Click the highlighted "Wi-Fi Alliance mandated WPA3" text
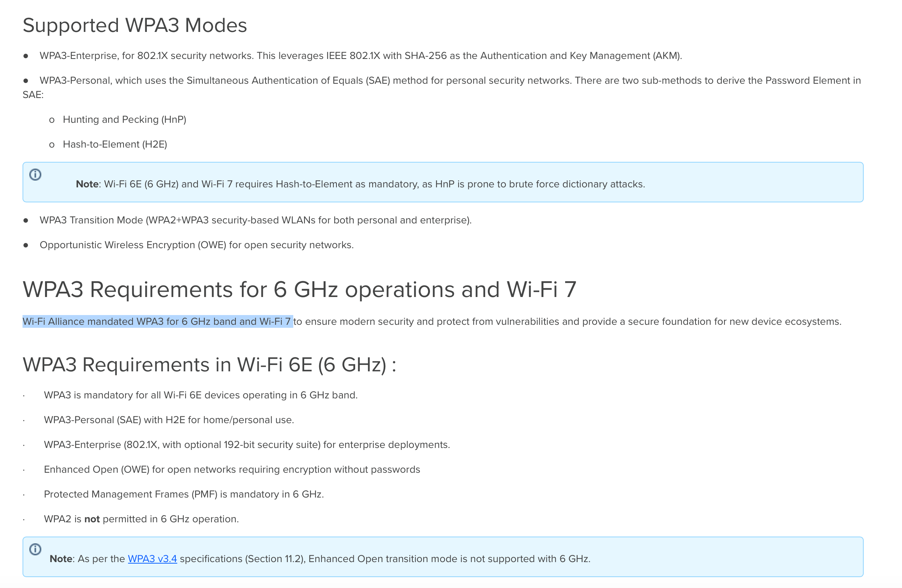Screen dimensions: 902x588 157,322
